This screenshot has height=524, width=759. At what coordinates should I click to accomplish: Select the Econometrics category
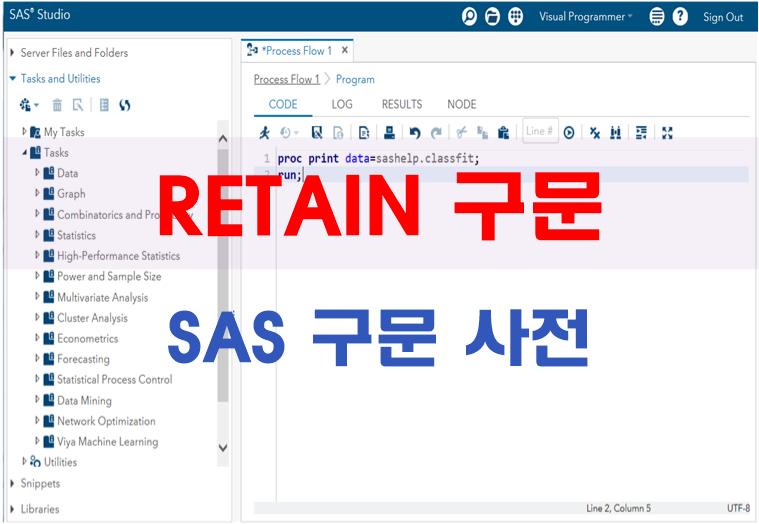pos(88,338)
